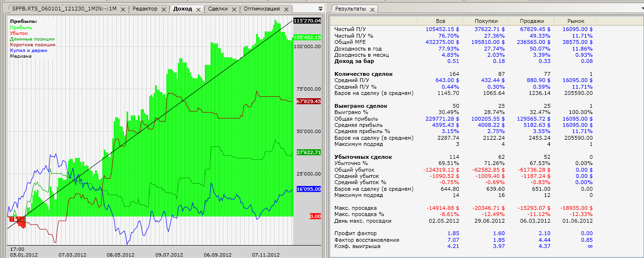Click the Результаты panel tab
The width and height of the screenshot is (644, 258).
350,9
